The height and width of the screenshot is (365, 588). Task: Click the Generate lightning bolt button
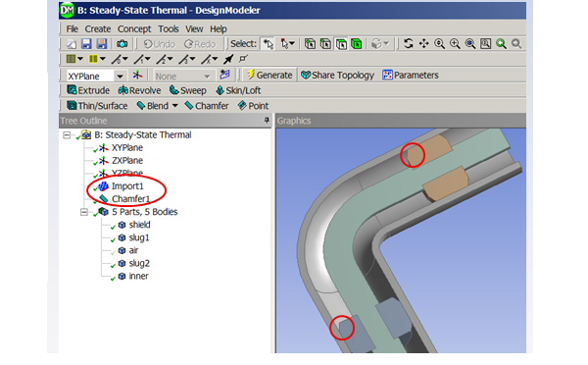pos(269,75)
